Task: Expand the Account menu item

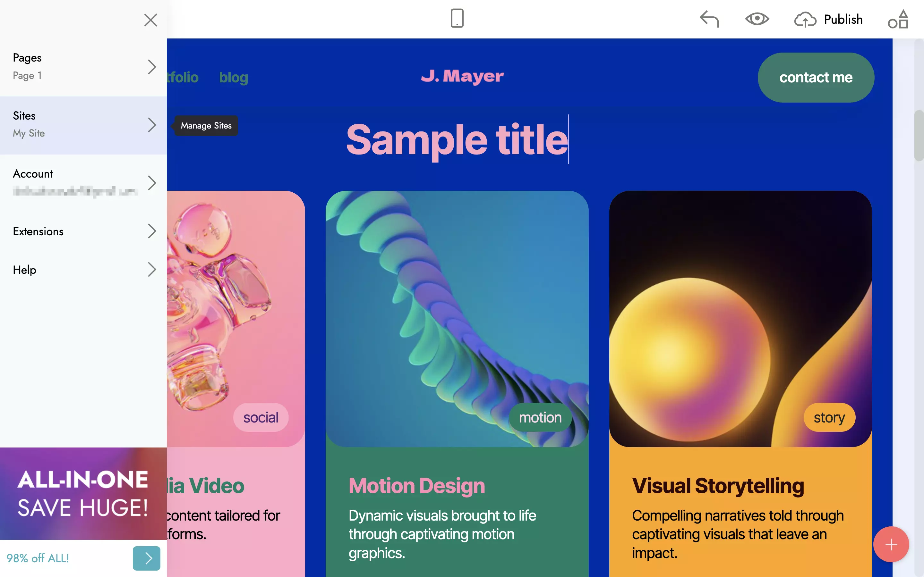Action: 151,182
